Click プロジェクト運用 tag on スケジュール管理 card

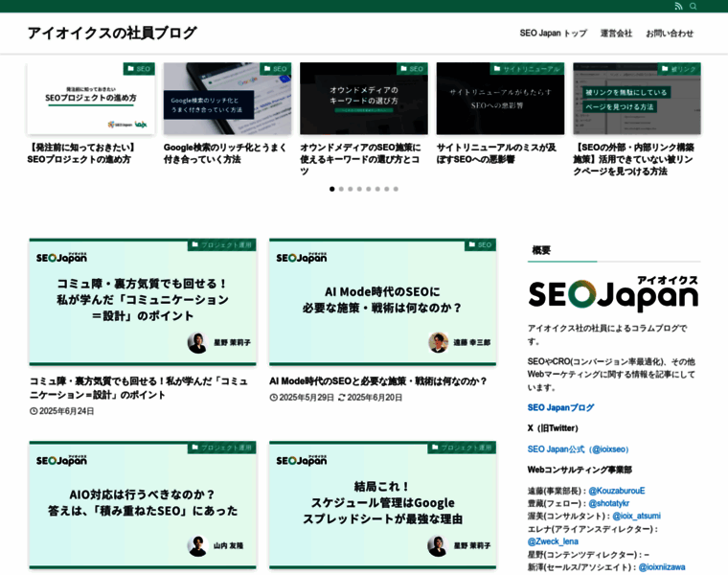click(x=462, y=448)
